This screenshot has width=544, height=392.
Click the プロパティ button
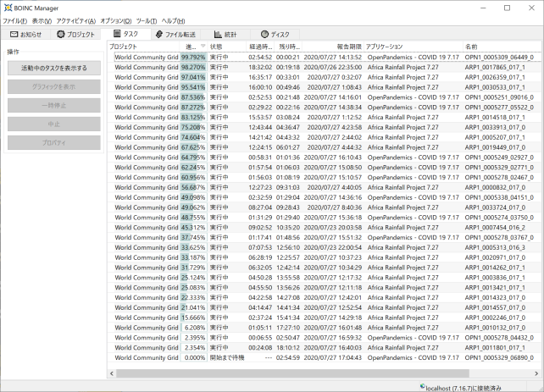click(54, 142)
